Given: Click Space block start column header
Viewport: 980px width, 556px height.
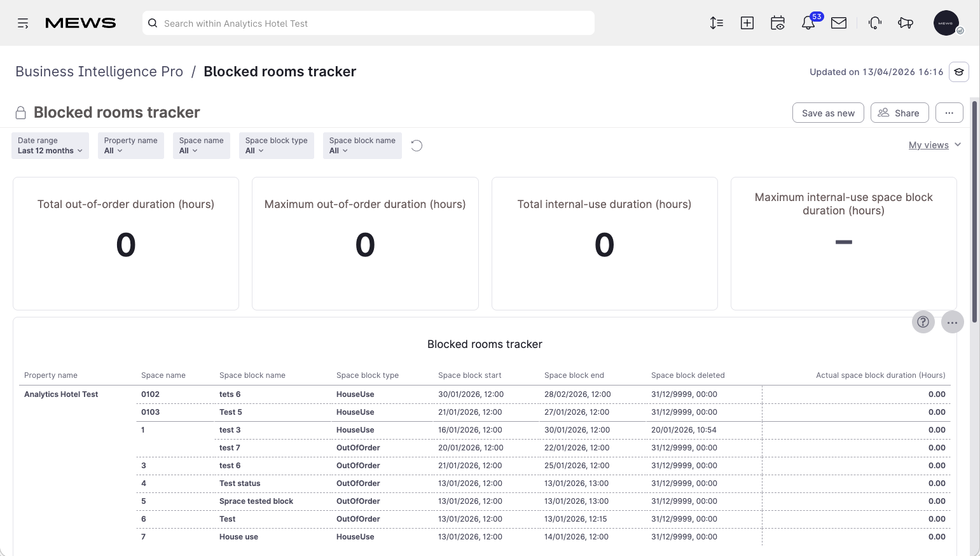Looking at the screenshot, I should 470,375.
